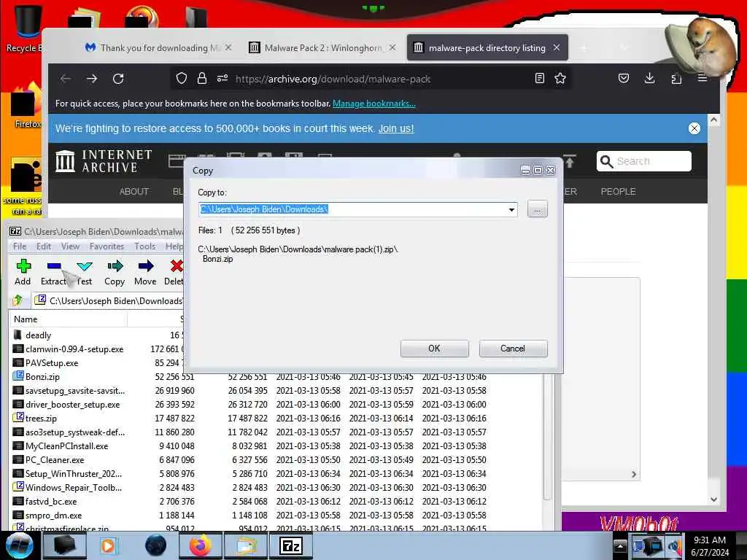Click the Copy icon in 7-Zip toolbar

(x=115, y=272)
